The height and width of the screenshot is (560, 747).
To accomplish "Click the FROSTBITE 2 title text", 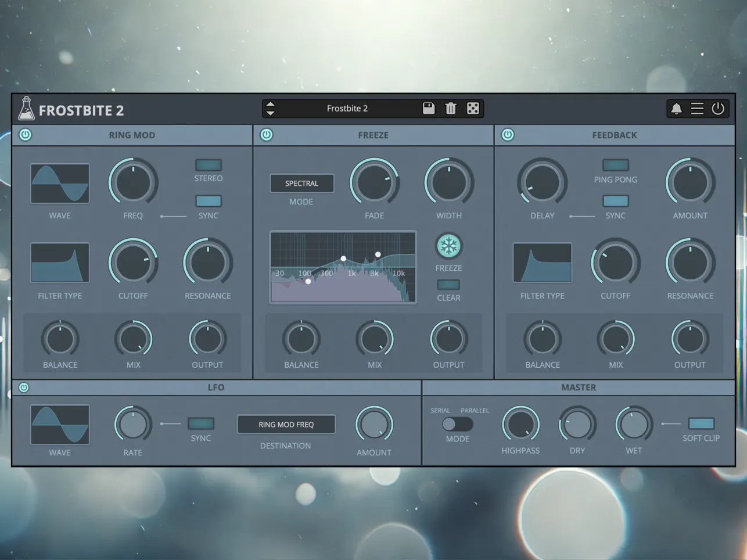I will (x=81, y=110).
